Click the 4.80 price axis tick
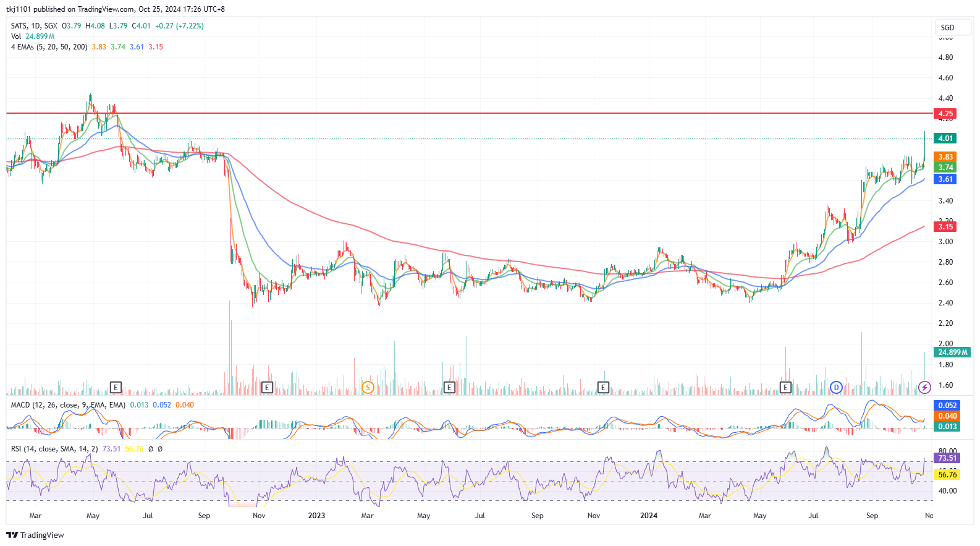The height and width of the screenshot is (546, 980). click(x=945, y=58)
